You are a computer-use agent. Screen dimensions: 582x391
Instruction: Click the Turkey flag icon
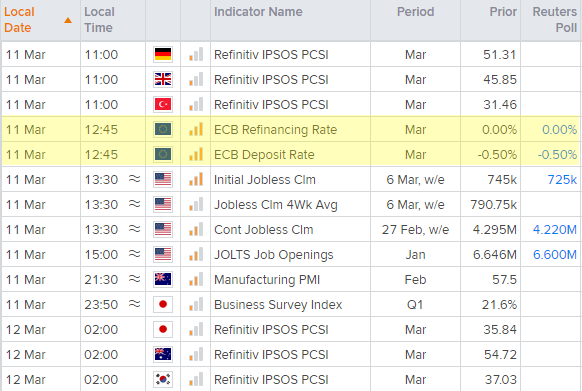163,104
